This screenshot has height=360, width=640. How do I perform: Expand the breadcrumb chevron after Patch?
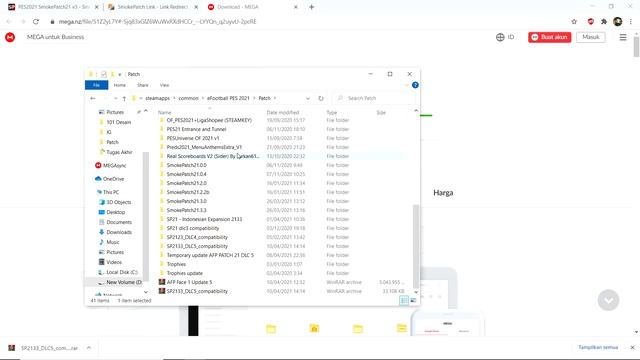[275, 98]
